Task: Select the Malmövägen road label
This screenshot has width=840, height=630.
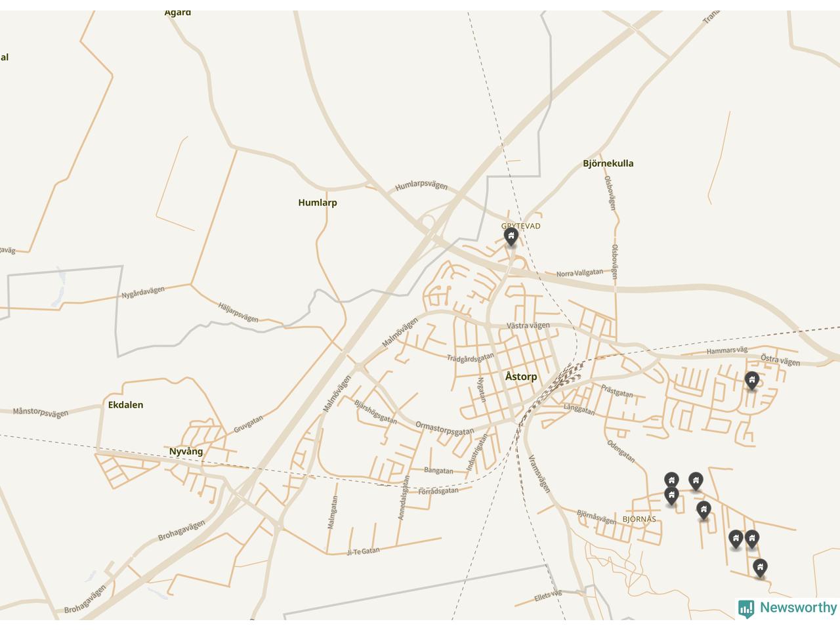Action: click(x=337, y=393)
